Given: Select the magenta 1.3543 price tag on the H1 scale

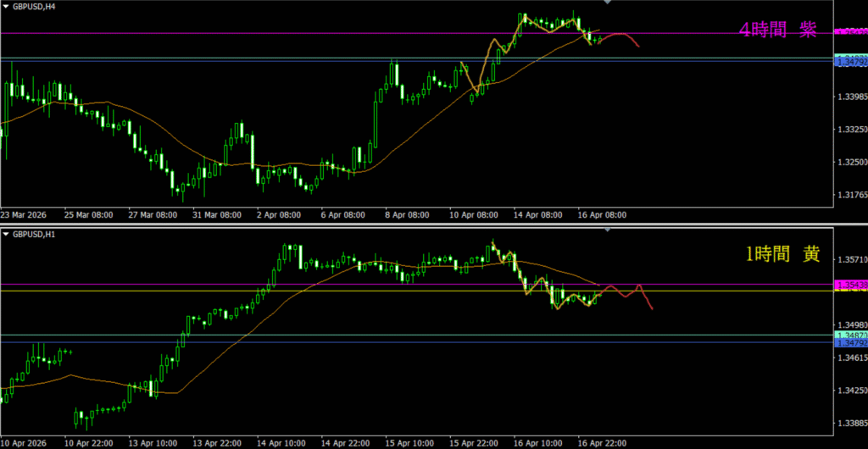Looking at the screenshot, I should [x=850, y=285].
